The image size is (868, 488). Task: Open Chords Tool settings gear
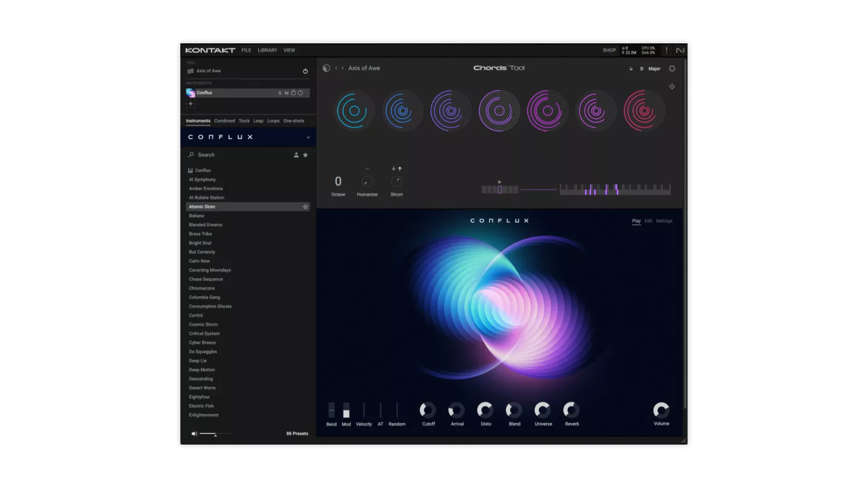click(672, 69)
